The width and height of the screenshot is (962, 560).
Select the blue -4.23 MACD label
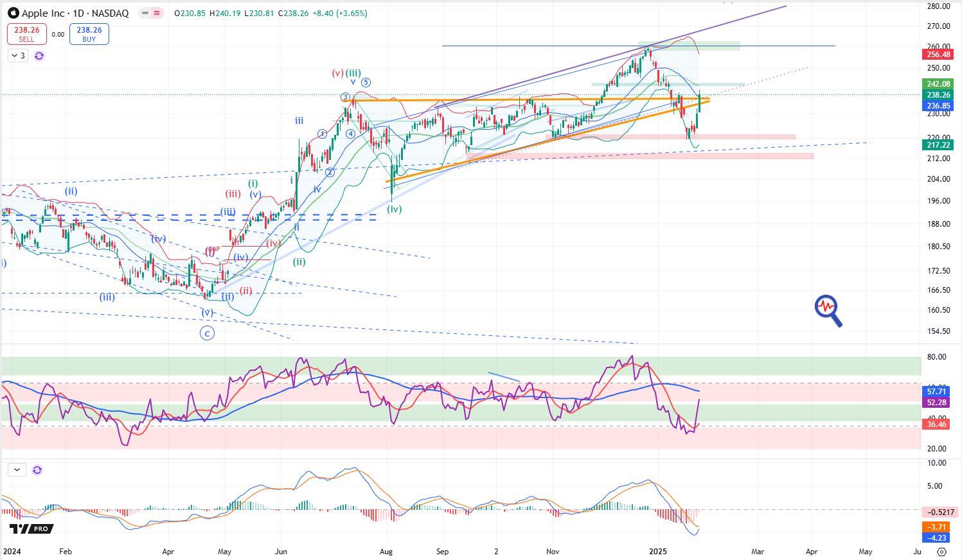(937, 538)
